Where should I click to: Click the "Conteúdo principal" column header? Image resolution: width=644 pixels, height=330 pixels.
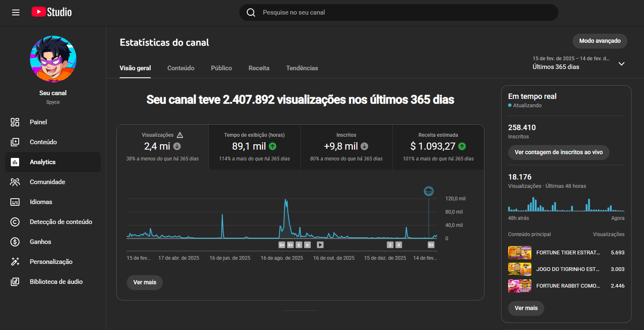coord(529,234)
